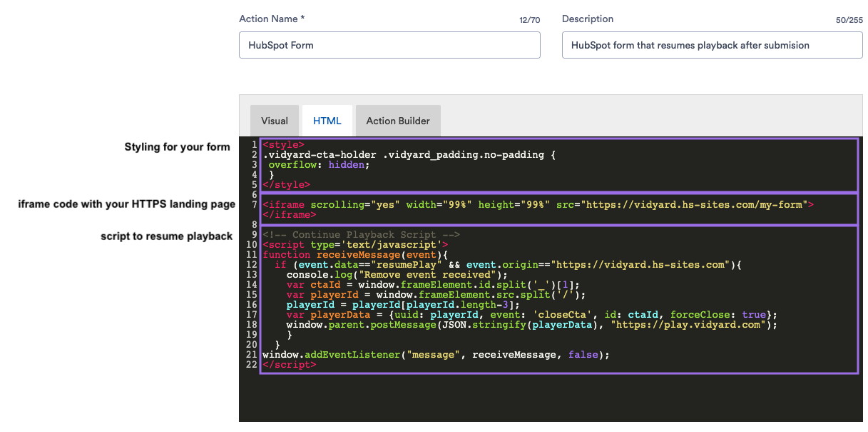Click the iframe tag code on line 7
868x432 pixels.
538,205
